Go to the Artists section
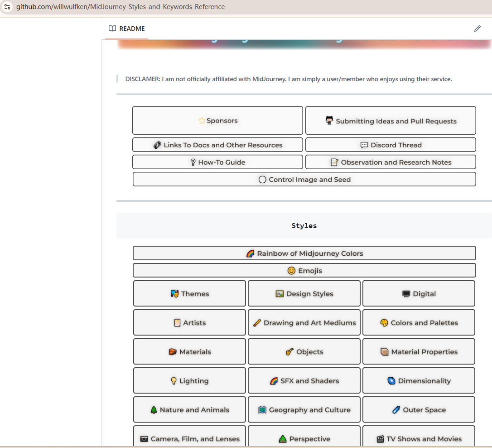 click(x=189, y=322)
